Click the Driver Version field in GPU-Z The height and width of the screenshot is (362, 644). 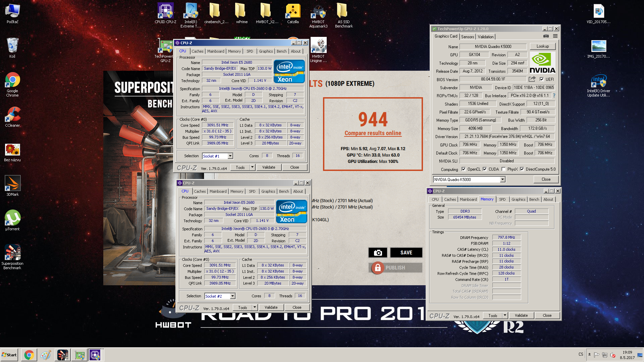click(x=507, y=136)
